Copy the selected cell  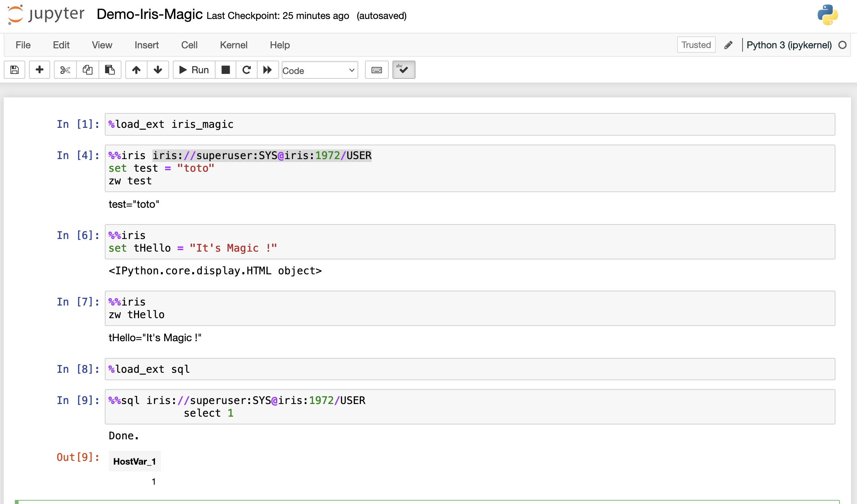coord(88,70)
